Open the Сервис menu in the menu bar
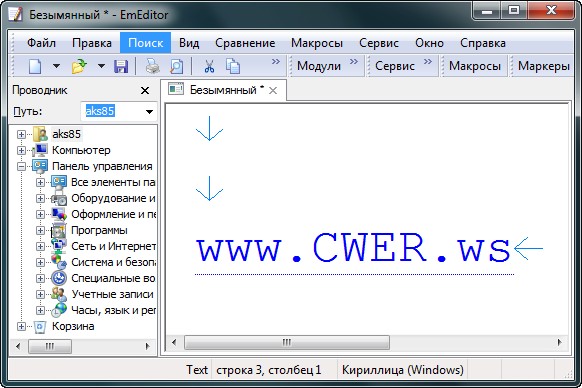This screenshot has height=388, width=582. [379, 43]
